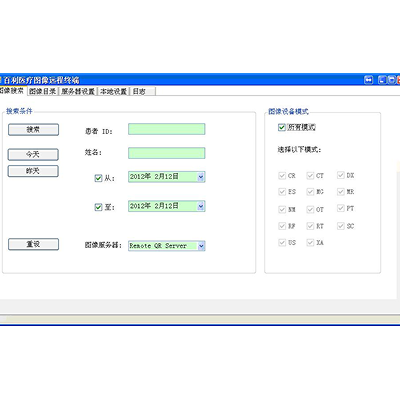The height and width of the screenshot is (400, 400).
Task: Click the 搜索 search button
Action: click(33, 130)
